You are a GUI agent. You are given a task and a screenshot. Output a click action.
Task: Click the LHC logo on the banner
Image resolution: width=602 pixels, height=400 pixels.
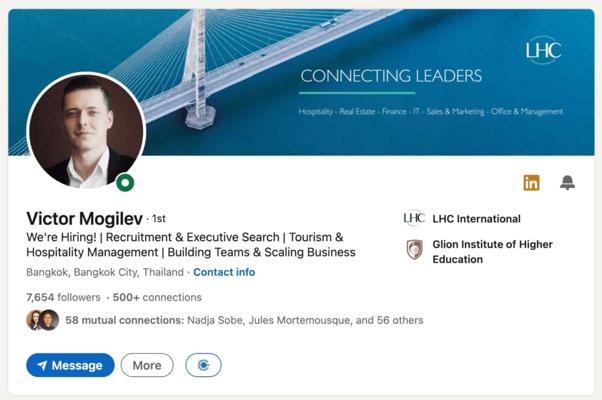click(543, 51)
